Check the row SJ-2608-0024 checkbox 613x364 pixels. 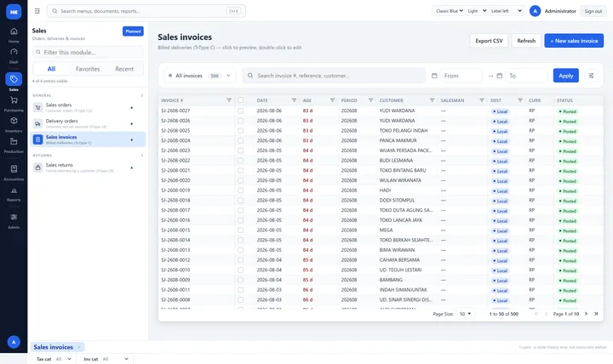[x=240, y=140]
